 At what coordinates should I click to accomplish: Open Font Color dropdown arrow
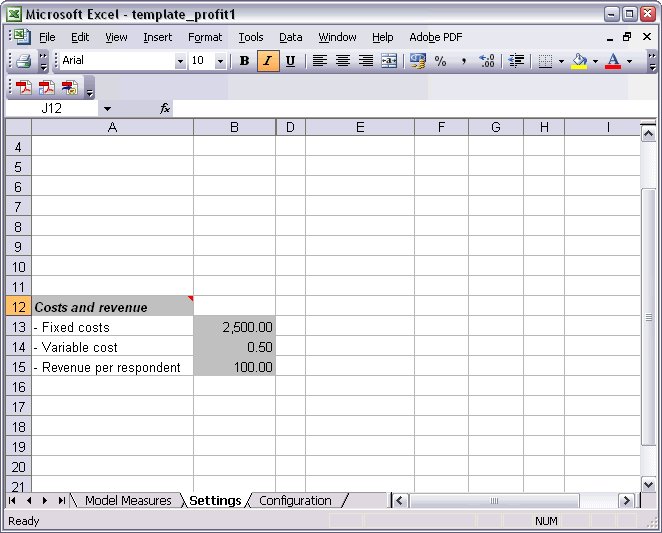(629, 61)
